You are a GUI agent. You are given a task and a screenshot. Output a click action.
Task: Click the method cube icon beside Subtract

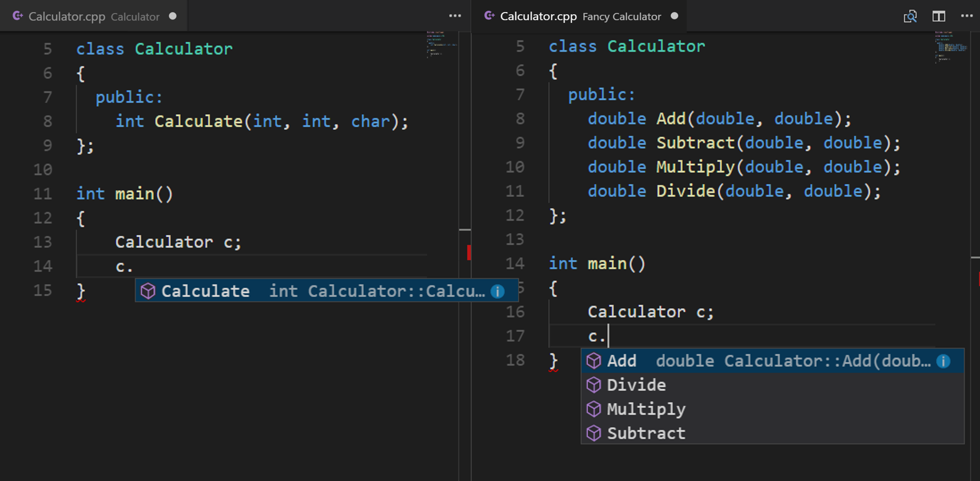pos(594,433)
